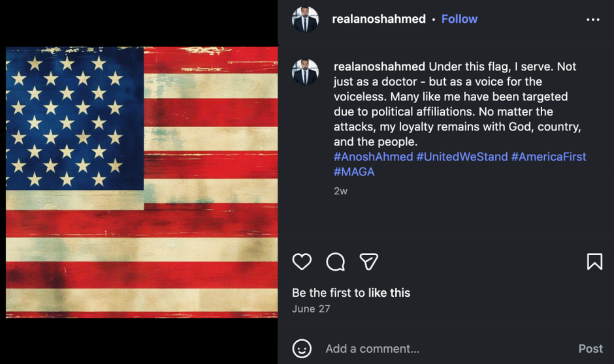Click the header profile picture avatar
614x364 pixels.
(x=305, y=20)
